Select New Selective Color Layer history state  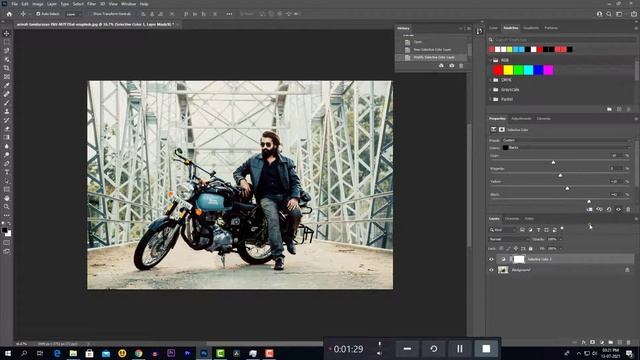pos(432,49)
